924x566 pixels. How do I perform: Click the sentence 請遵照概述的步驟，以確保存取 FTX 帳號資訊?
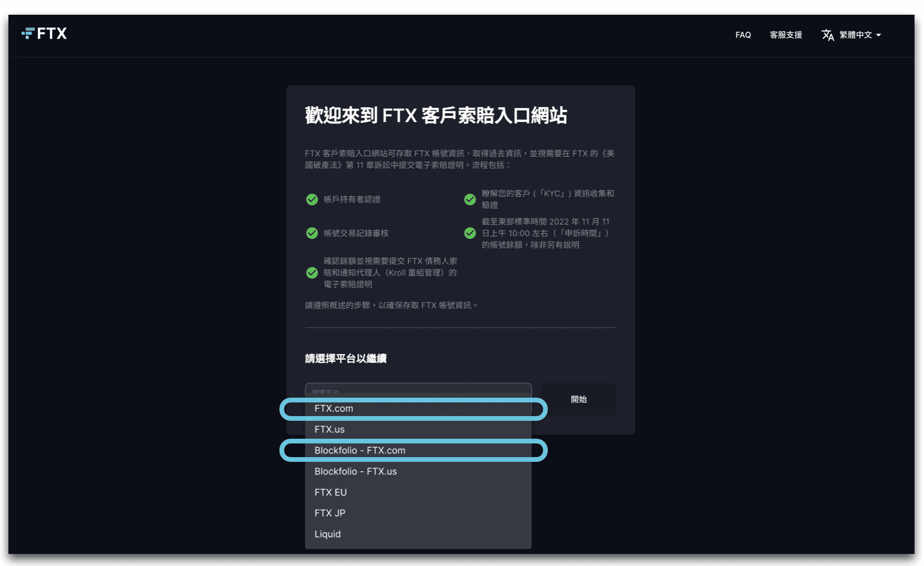click(x=391, y=305)
